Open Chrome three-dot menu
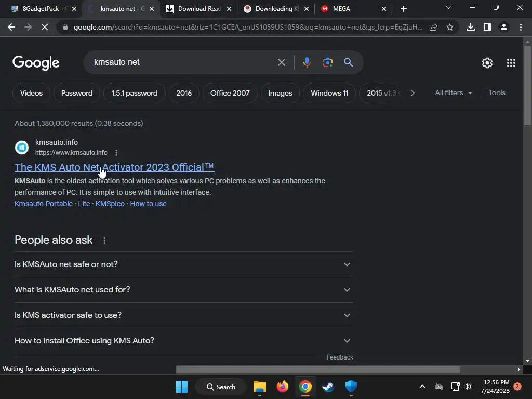The image size is (532, 399). (x=521, y=27)
